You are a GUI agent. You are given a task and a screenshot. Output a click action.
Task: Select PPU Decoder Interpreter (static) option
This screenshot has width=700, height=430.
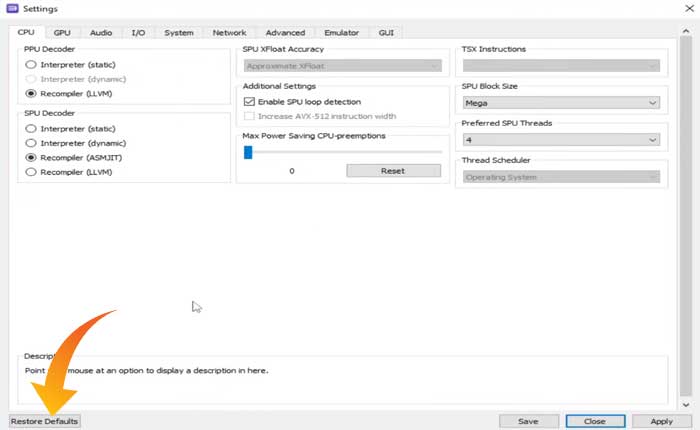32,65
